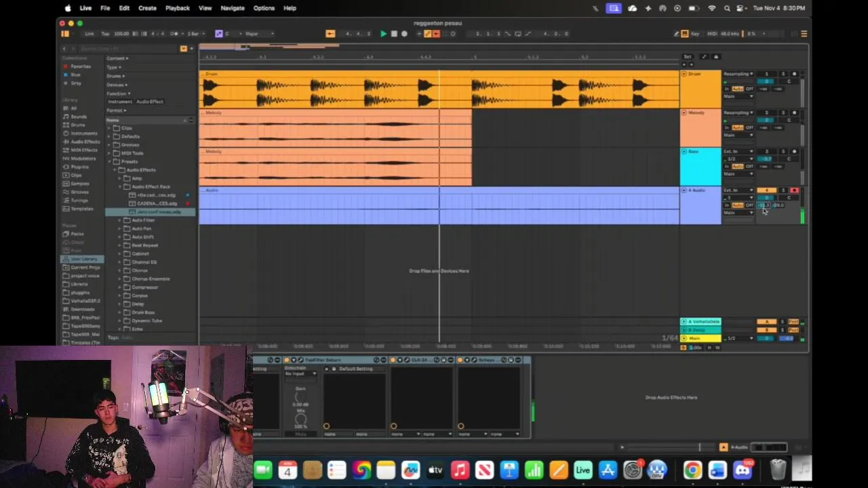Viewport: 868px width, 488px height.
Task: Arm the Melody track for recording
Action: pos(794,113)
